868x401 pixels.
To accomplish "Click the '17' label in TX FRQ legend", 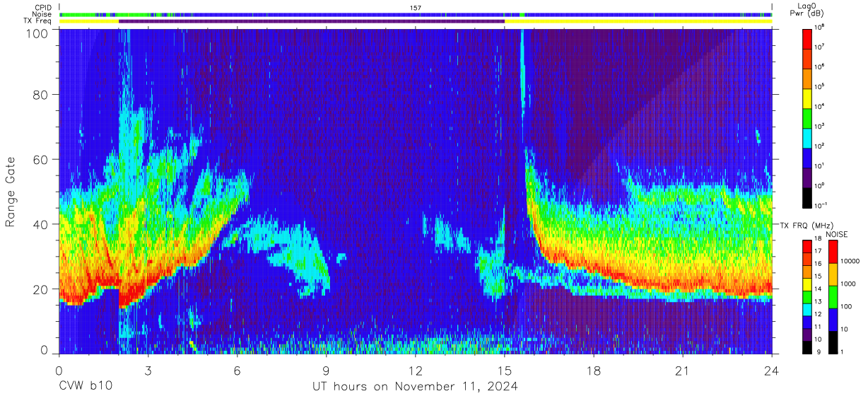I will coord(819,250).
